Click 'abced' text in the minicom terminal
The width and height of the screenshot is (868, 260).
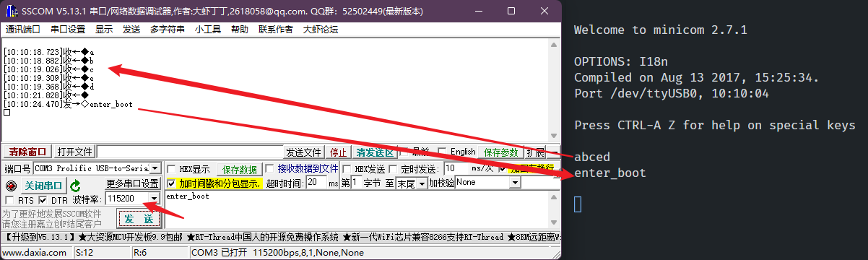(x=592, y=157)
